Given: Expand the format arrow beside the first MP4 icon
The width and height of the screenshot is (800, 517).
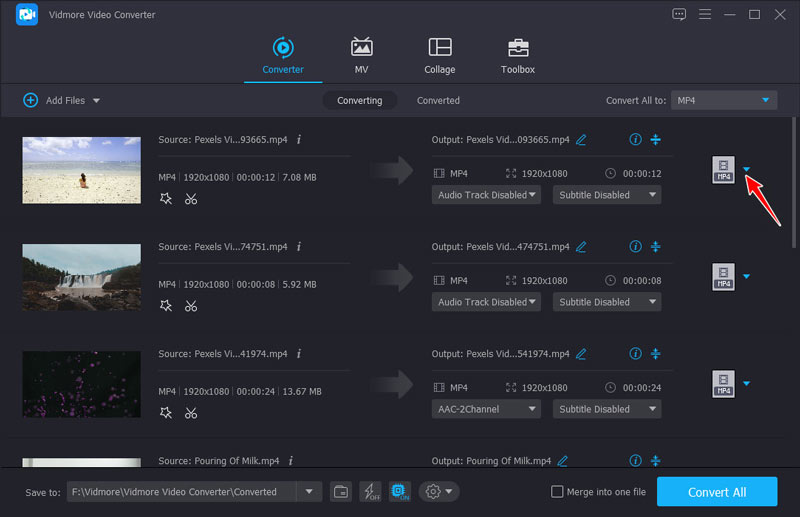Looking at the screenshot, I should [746, 169].
